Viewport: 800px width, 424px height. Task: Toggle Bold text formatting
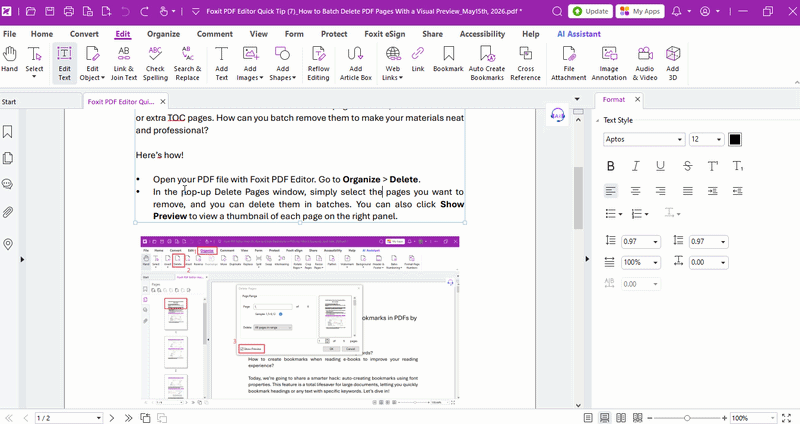click(610, 166)
